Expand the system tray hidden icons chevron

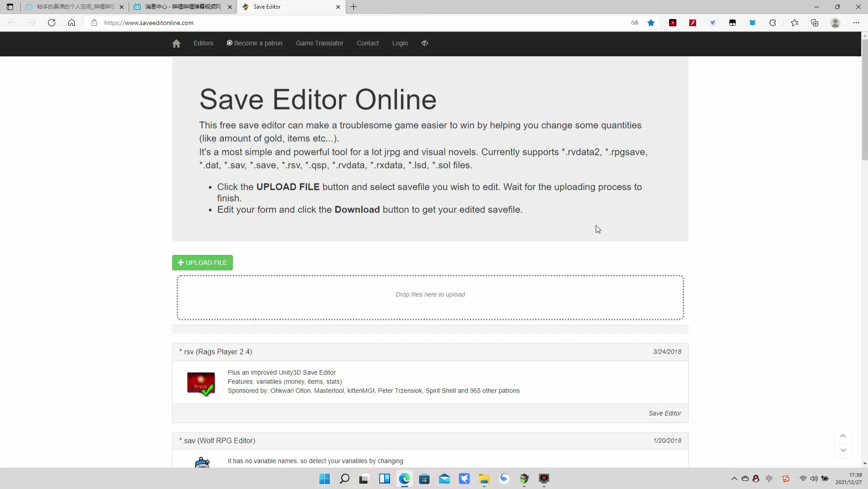click(734, 479)
